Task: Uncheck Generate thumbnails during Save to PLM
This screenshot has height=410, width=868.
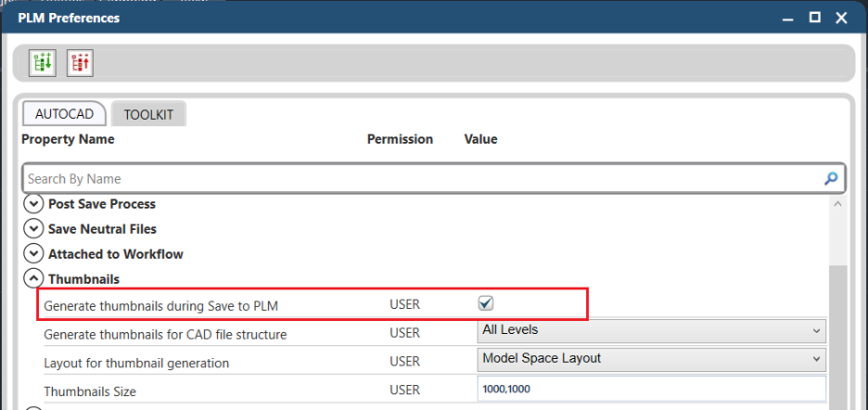Action: click(486, 303)
